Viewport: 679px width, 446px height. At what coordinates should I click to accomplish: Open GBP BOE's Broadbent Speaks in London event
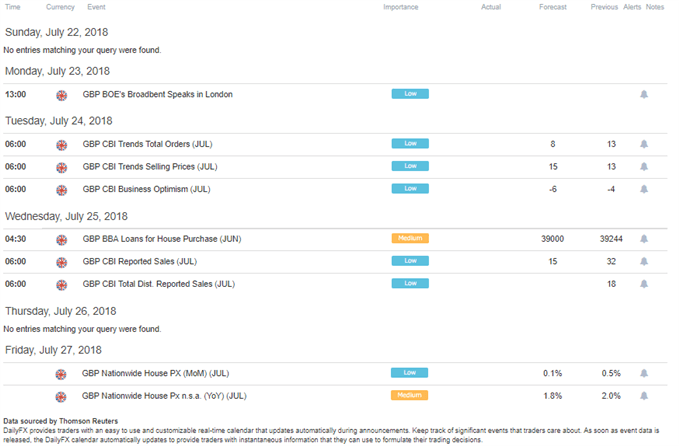[x=158, y=94]
